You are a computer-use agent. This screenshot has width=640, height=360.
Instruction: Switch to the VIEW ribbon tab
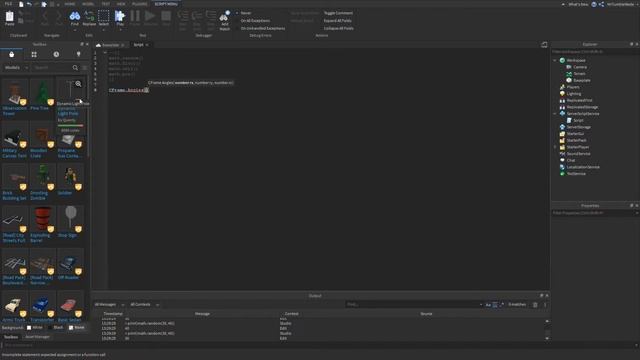[x=121, y=4]
